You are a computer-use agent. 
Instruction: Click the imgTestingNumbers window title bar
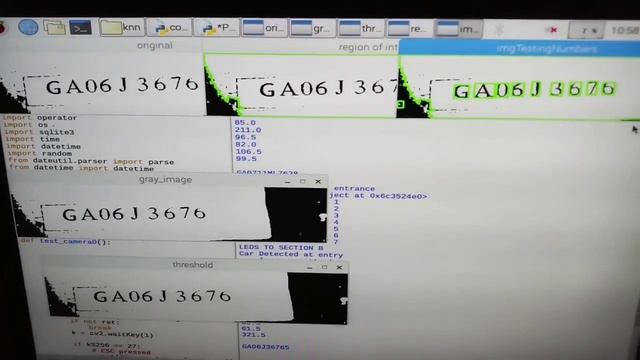click(x=519, y=49)
